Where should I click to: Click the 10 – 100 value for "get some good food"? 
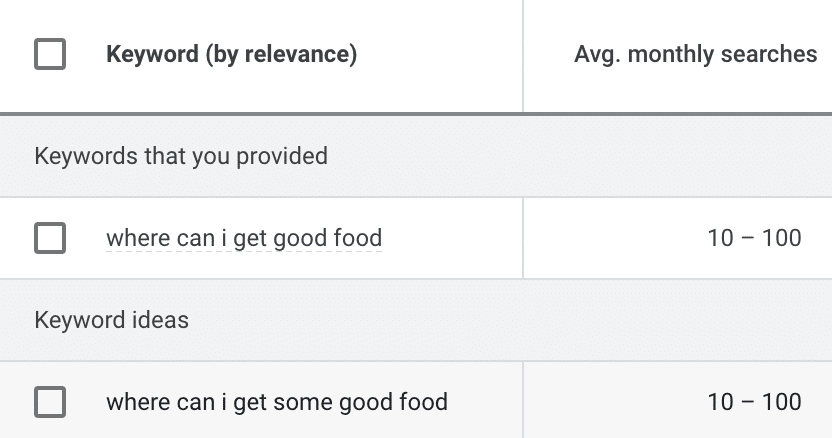(754, 402)
